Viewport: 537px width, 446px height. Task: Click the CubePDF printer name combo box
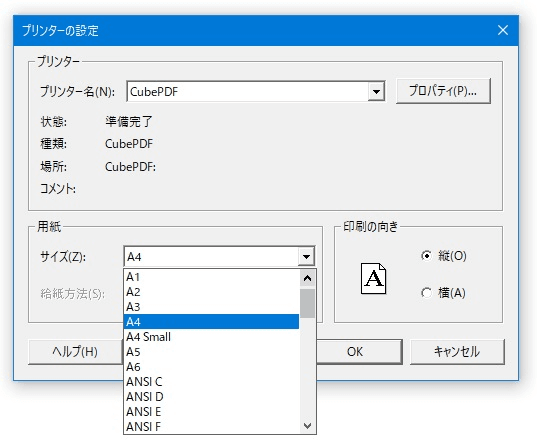pyautogui.click(x=256, y=91)
